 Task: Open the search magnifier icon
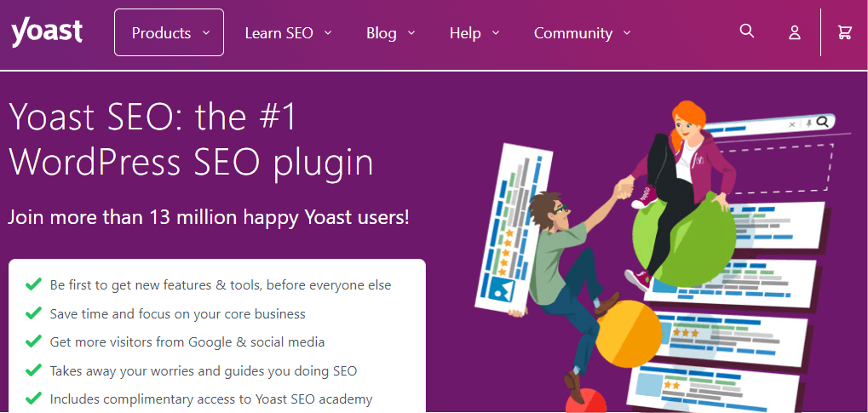(x=747, y=31)
